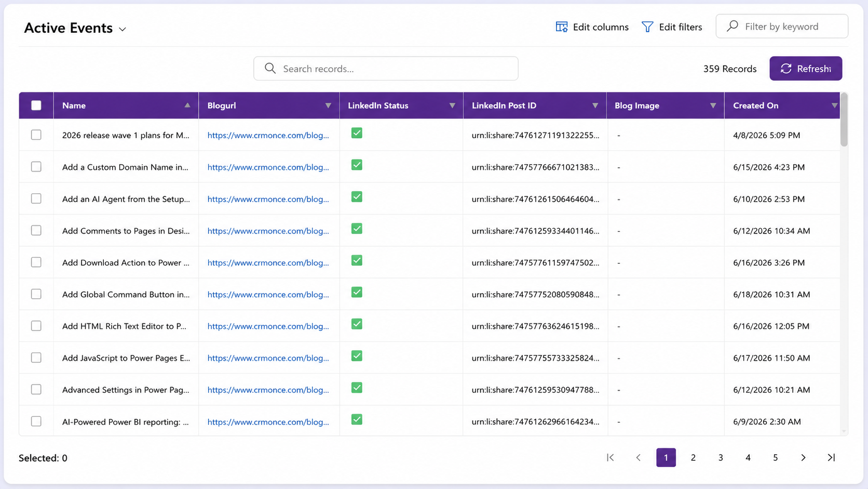Click the 359 Records count text
Screen dimensions: 868x489
(730, 69)
